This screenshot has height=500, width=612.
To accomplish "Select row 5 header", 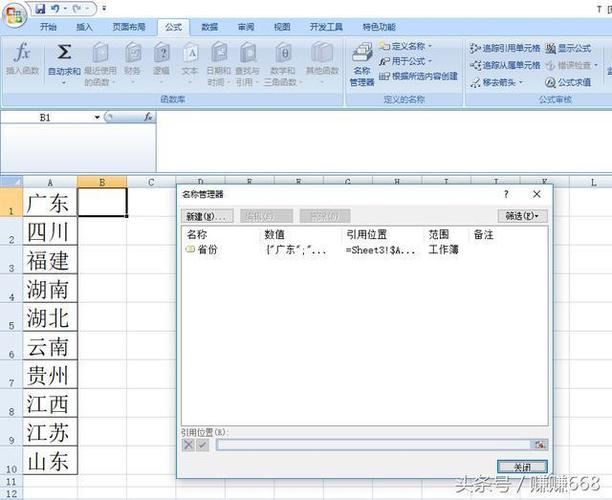I will tap(11, 317).
